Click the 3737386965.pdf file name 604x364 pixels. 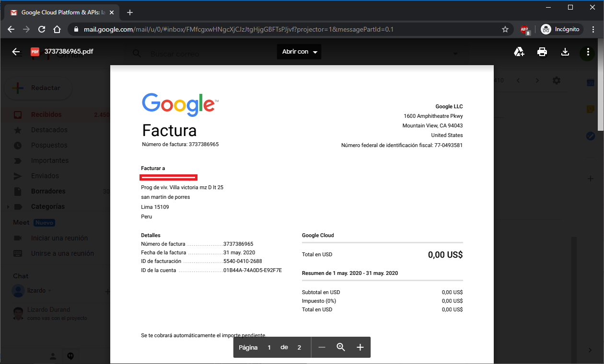click(x=69, y=51)
